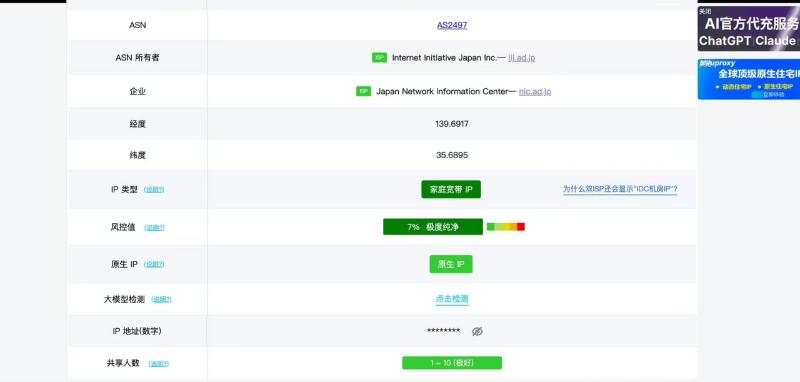Click the 1 - 10 (极好) shared users badge
The width and height of the screenshot is (800, 382).
(452, 363)
